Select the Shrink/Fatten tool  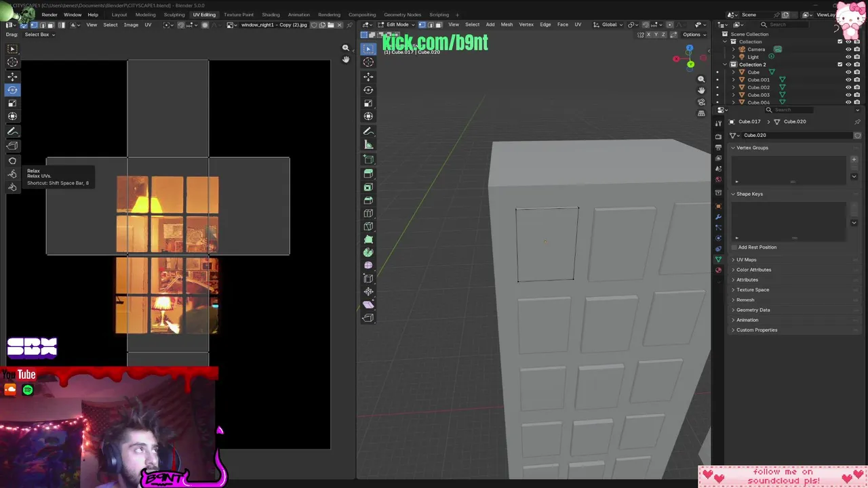tap(368, 291)
